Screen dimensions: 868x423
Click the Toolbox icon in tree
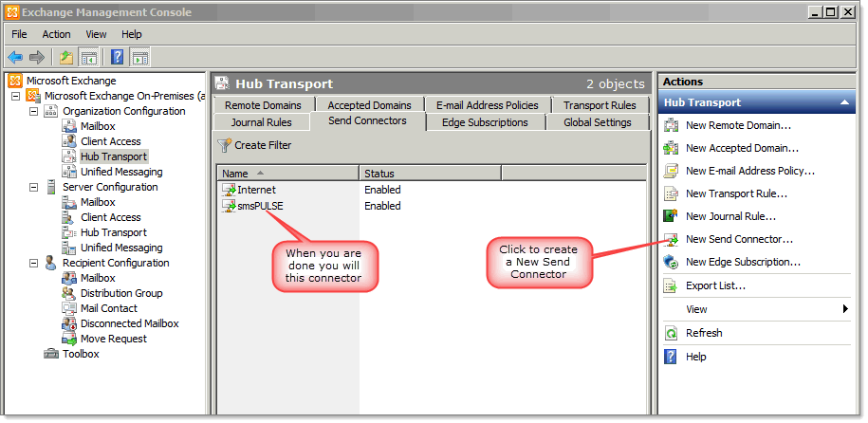[x=51, y=353]
